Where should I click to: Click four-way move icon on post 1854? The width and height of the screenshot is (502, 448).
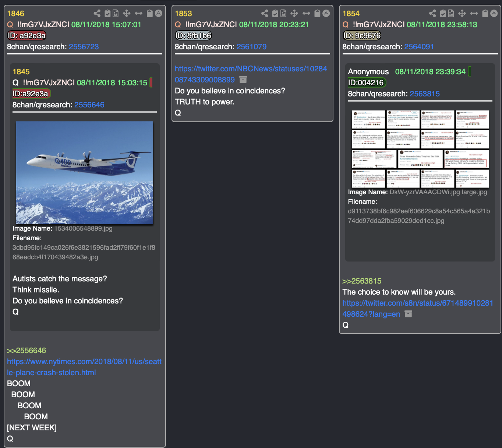pos(462,14)
